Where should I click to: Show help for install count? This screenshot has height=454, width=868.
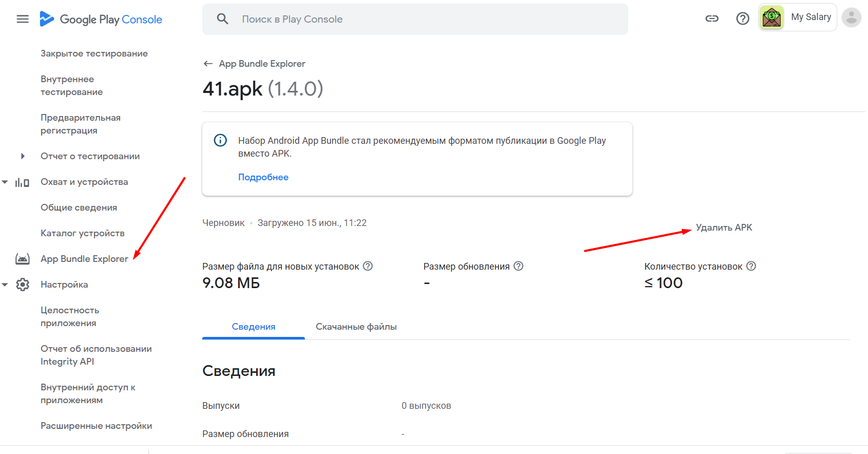click(x=751, y=266)
